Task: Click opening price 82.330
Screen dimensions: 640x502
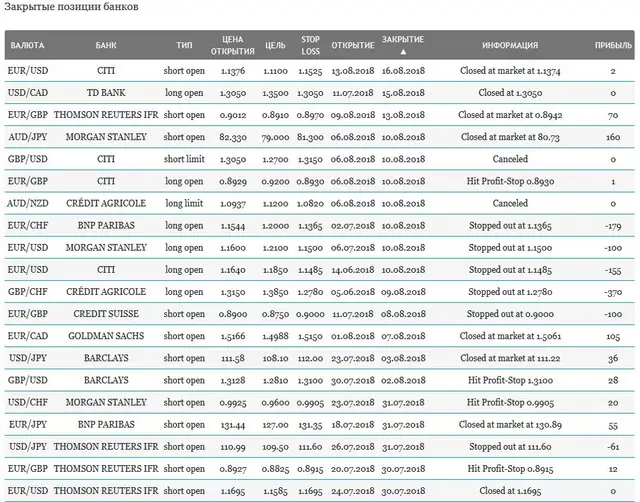Action: coord(233,137)
